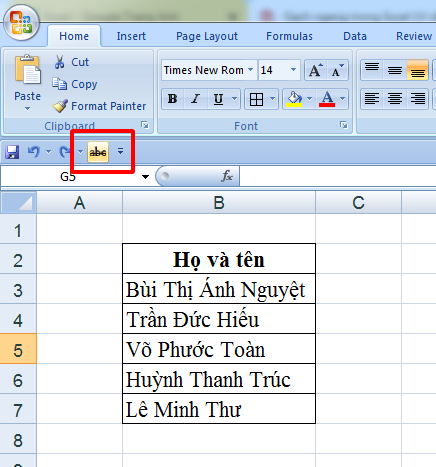Select column B header
This screenshot has height=467, width=436.
[219, 203]
